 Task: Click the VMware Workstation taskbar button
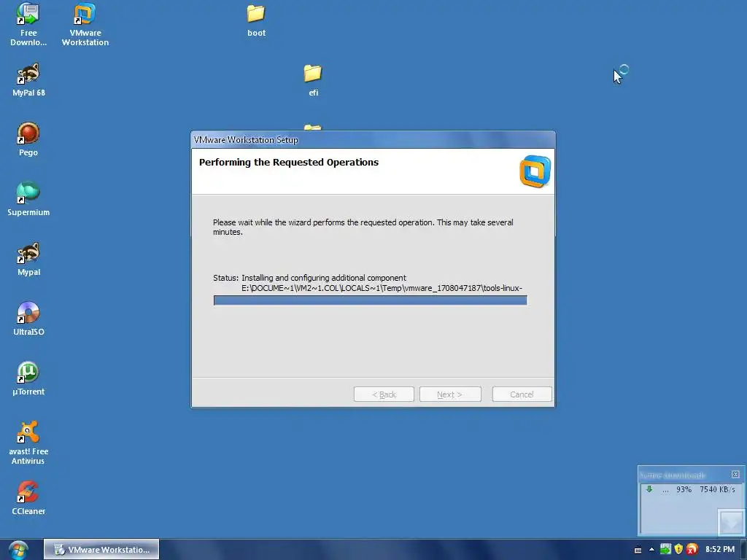(101, 550)
